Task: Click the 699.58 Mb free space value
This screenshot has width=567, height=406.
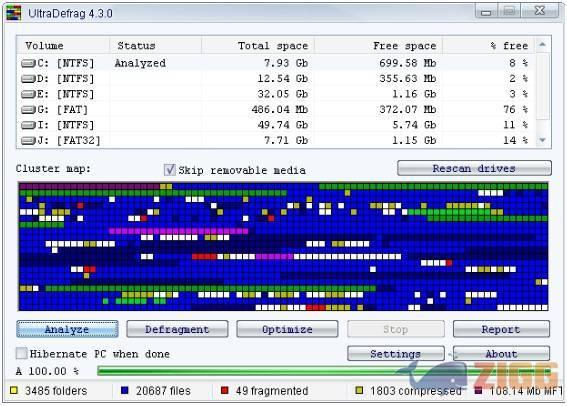Action: [x=408, y=63]
